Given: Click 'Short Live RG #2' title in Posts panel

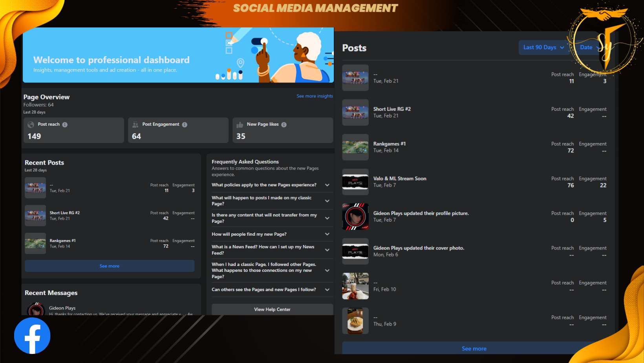Looking at the screenshot, I should click(x=392, y=109).
